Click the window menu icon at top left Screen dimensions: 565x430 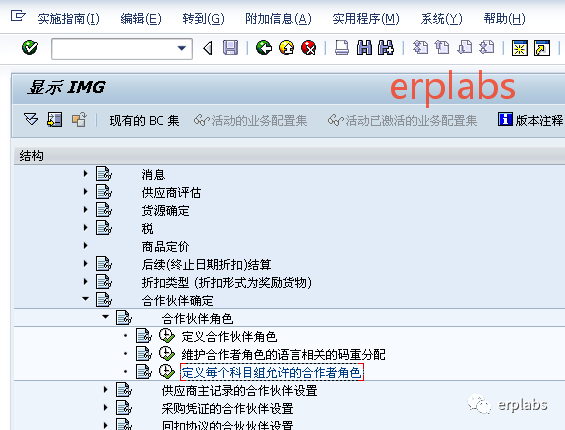[x=18, y=16]
